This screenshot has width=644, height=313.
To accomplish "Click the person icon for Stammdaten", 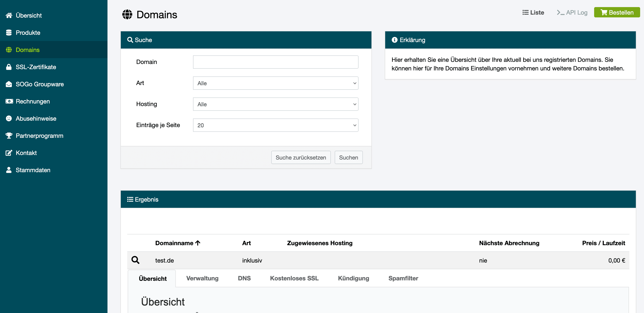I will pyautogui.click(x=9, y=170).
